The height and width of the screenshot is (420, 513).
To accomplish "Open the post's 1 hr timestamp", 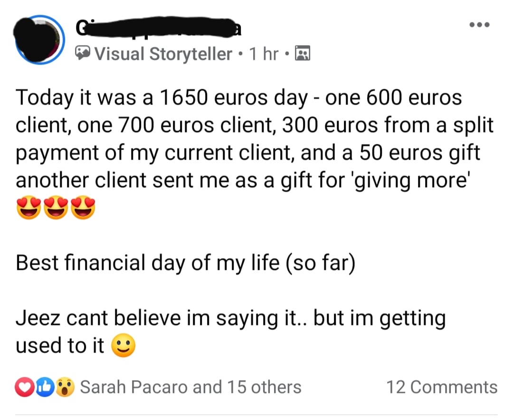I will pos(264,54).
